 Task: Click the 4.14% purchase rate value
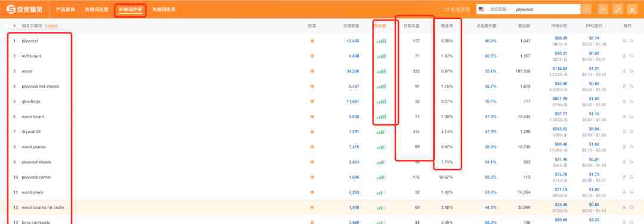(x=447, y=132)
